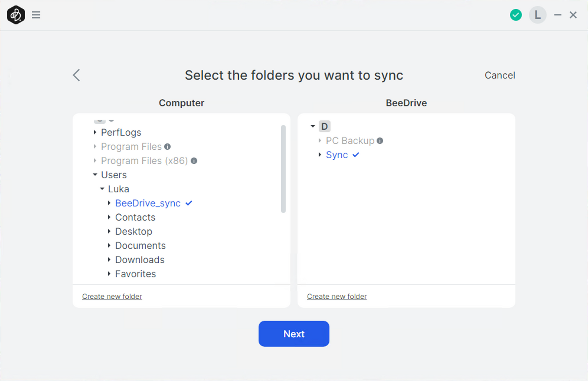
Task: Click the green sync status checkmark icon
Action: (x=516, y=15)
